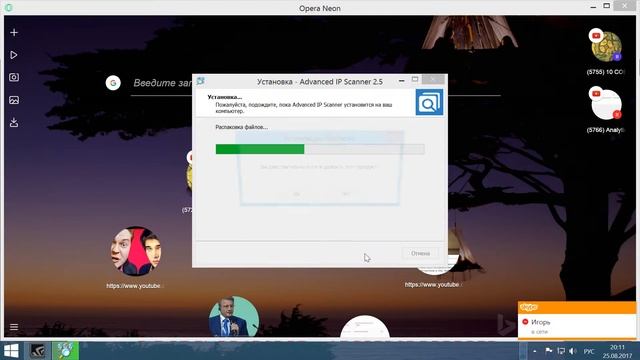Viewport: 640px width, 360px height.
Task: Click the Advanced IP Scanner logo icon
Action: click(x=429, y=102)
